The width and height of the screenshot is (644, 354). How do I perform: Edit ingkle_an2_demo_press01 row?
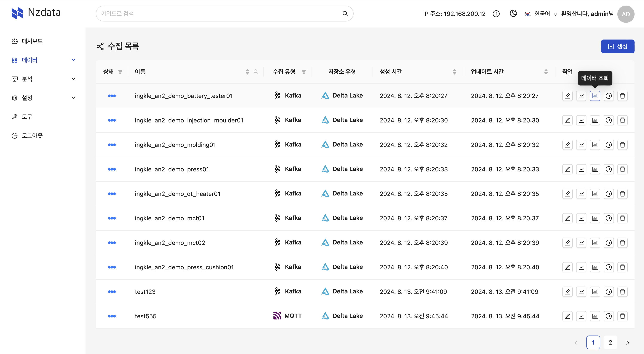(x=568, y=169)
